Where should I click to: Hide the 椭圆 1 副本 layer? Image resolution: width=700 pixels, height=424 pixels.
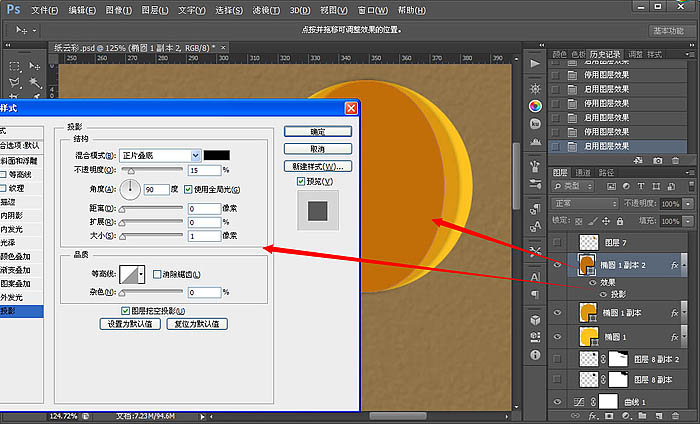click(x=557, y=313)
